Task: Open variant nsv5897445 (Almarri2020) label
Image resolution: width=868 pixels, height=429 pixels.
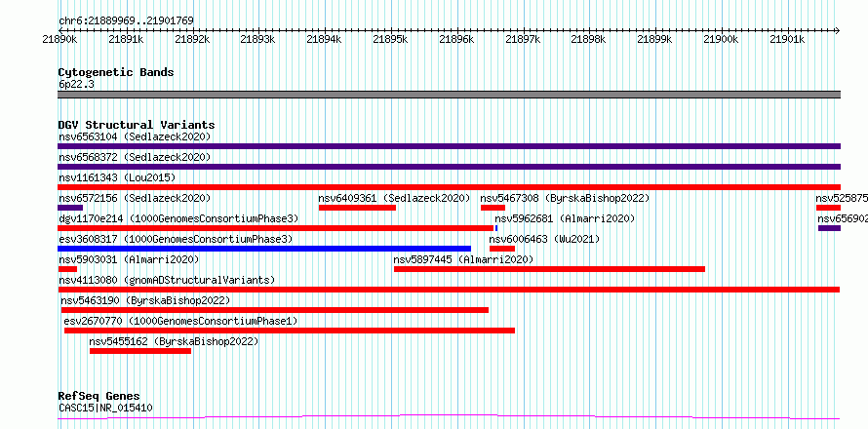Action: pos(463,259)
